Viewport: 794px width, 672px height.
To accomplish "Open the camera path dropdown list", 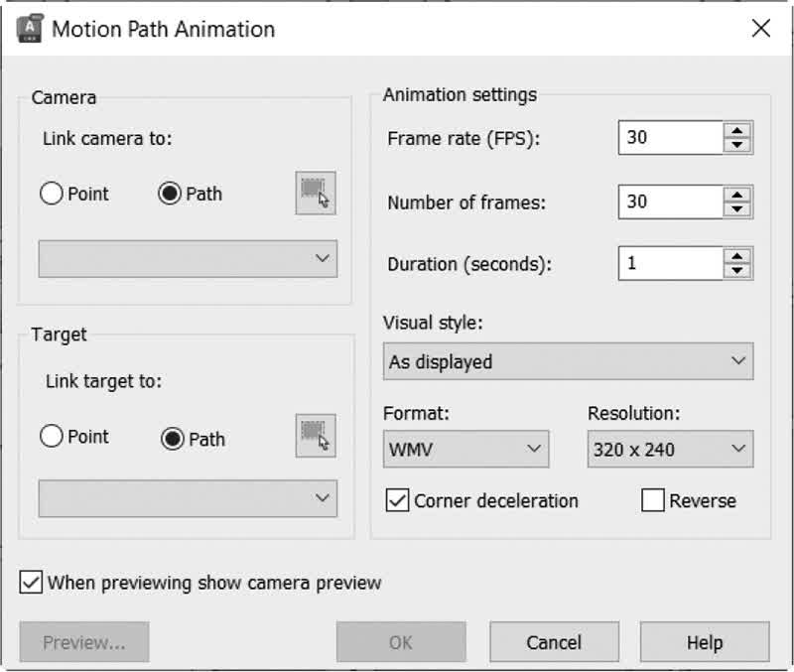I will pyautogui.click(x=188, y=259).
